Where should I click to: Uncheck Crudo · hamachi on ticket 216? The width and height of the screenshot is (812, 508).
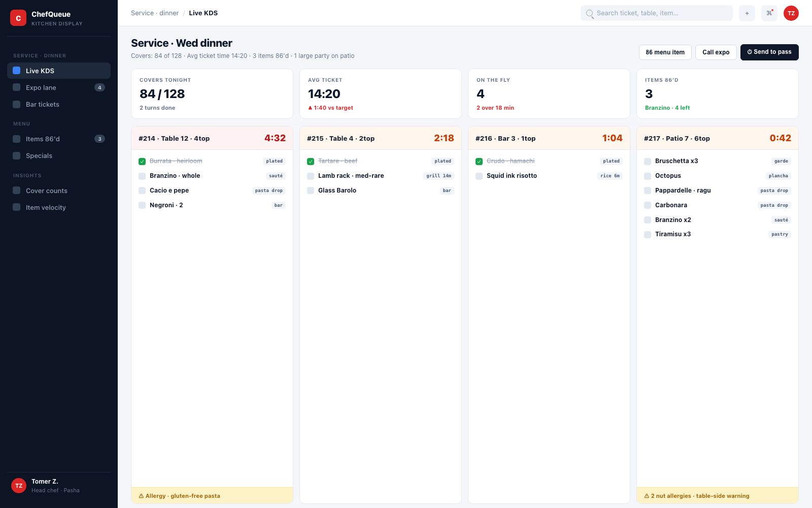click(479, 162)
